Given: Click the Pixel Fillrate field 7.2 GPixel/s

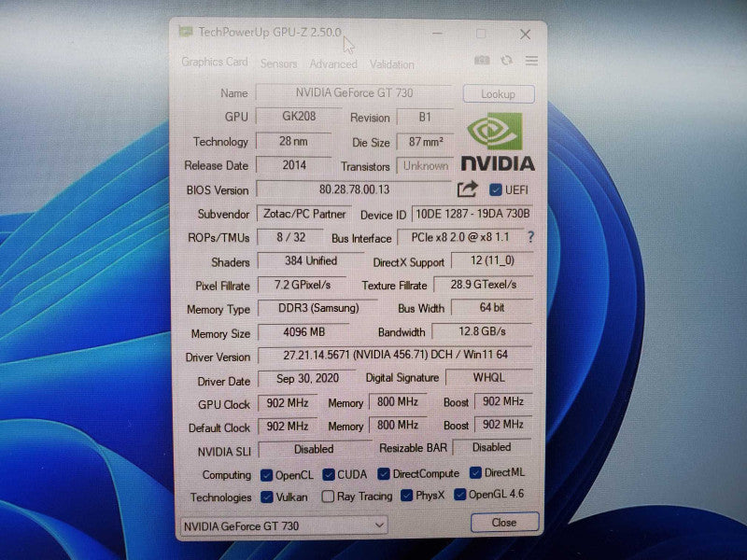Looking at the screenshot, I should 302,285.
